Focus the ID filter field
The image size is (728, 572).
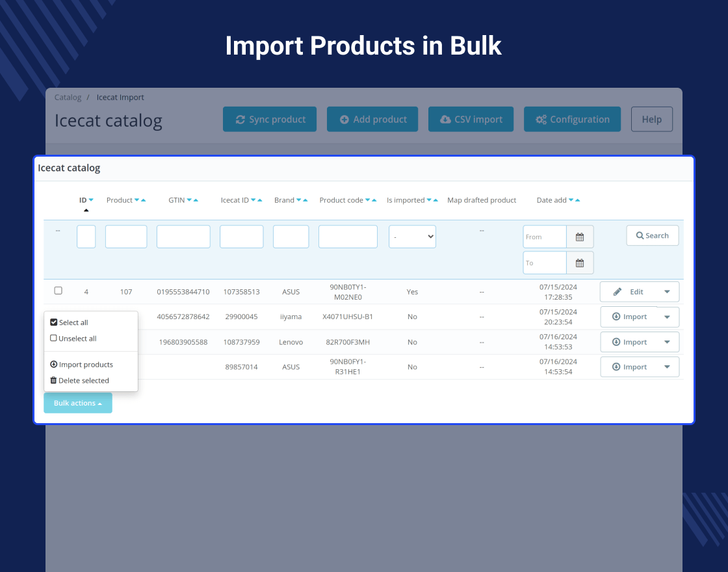pyautogui.click(x=86, y=237)
